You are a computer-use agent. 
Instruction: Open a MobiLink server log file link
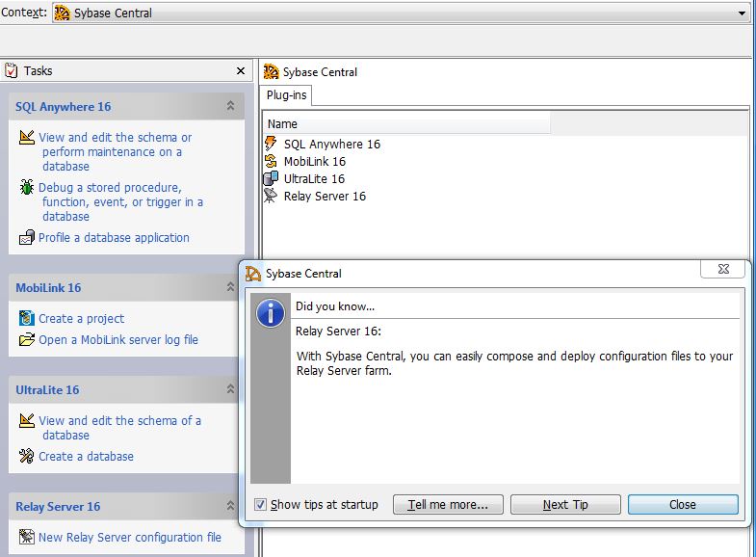(x=118, y=340)
